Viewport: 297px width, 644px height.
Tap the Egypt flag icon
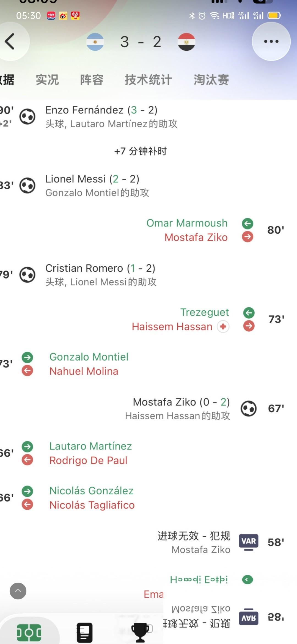[186, 42]
